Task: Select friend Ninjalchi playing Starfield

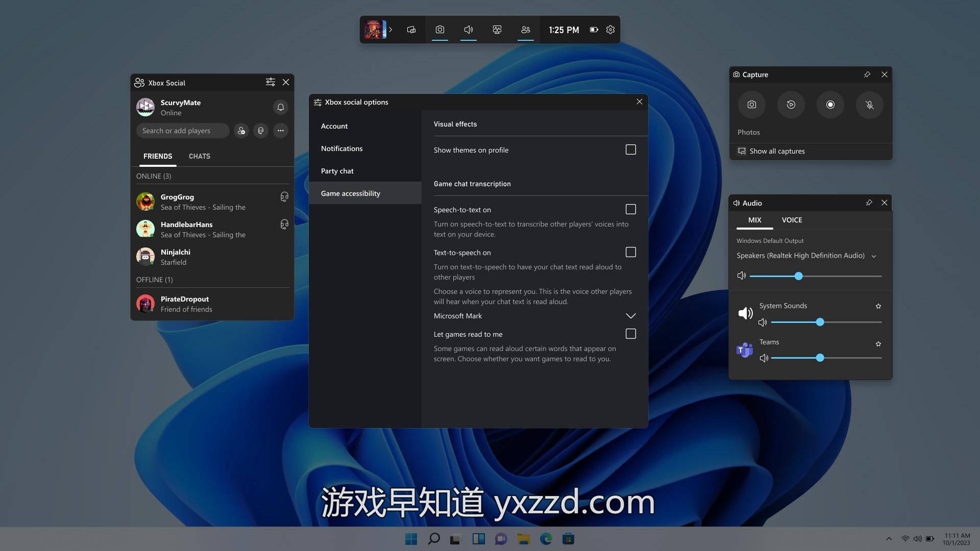Action: click(x=212, y=257)
